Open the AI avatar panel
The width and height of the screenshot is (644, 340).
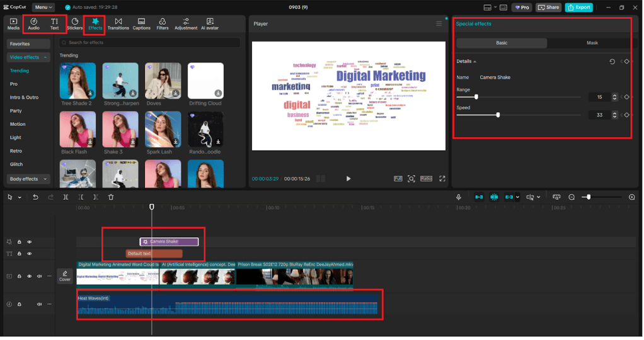click(x=210, y=24)
